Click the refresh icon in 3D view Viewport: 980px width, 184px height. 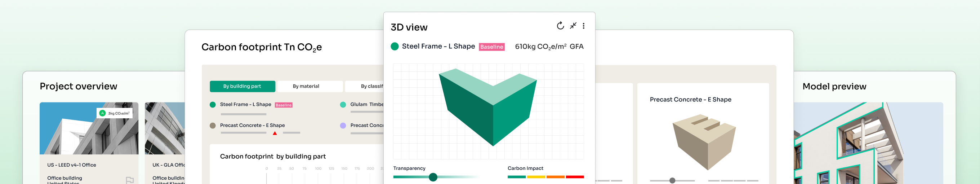click(560, 26)
